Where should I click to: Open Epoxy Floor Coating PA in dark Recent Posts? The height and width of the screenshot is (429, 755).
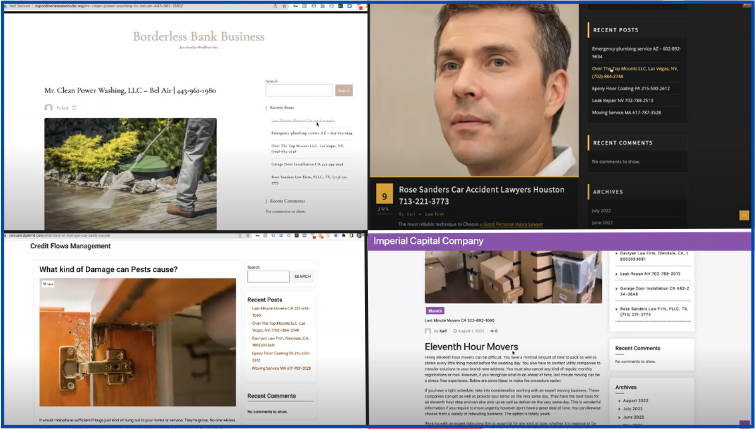click(630, 89)
